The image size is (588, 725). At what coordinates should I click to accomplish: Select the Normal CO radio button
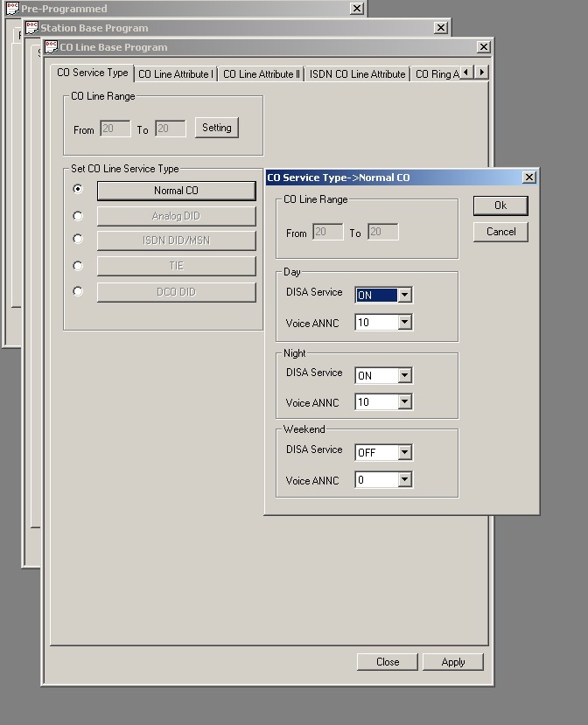pyautogui.click(x=78, y=189)
